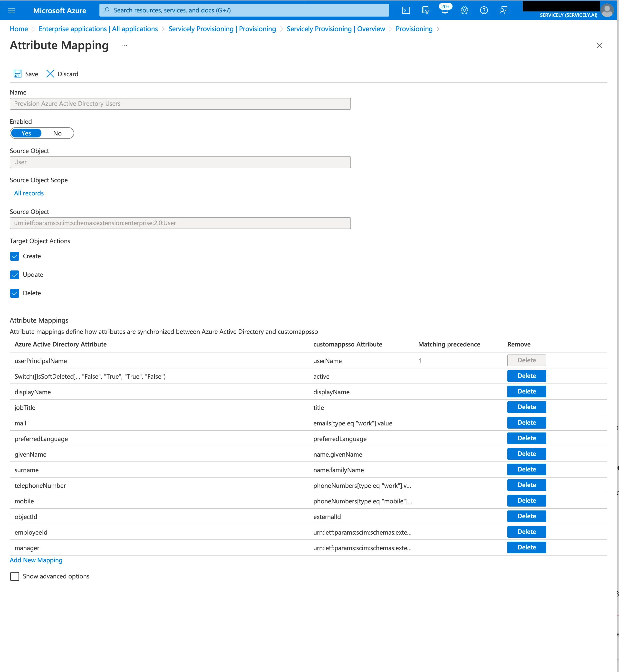Uncheck the Update target action checkbox
This screenshot has height=672, width=619.
pyautogui.click(x=15, y=275)
